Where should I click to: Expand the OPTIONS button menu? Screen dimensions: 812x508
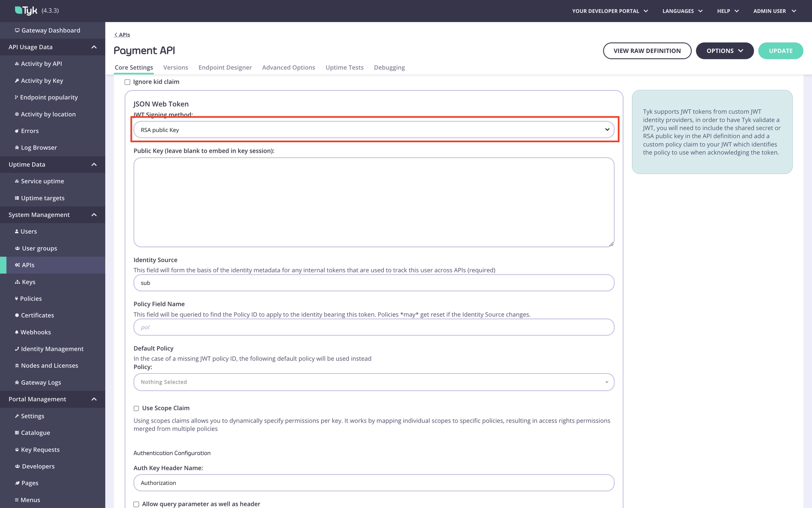click(x=725, y=50)
